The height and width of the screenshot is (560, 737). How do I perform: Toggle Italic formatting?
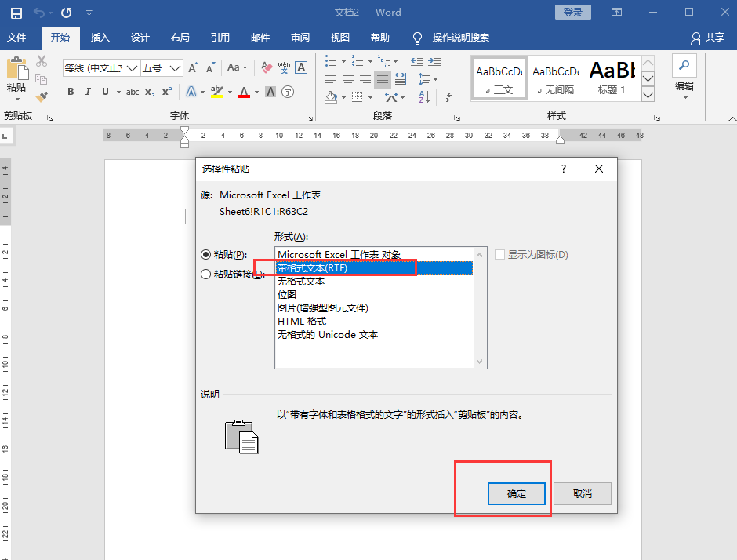tap(88, 92)
